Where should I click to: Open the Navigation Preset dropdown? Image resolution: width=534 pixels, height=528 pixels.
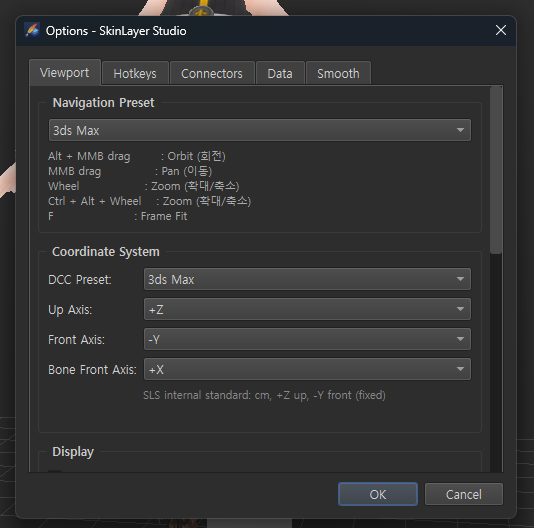[x=260, y=130]
